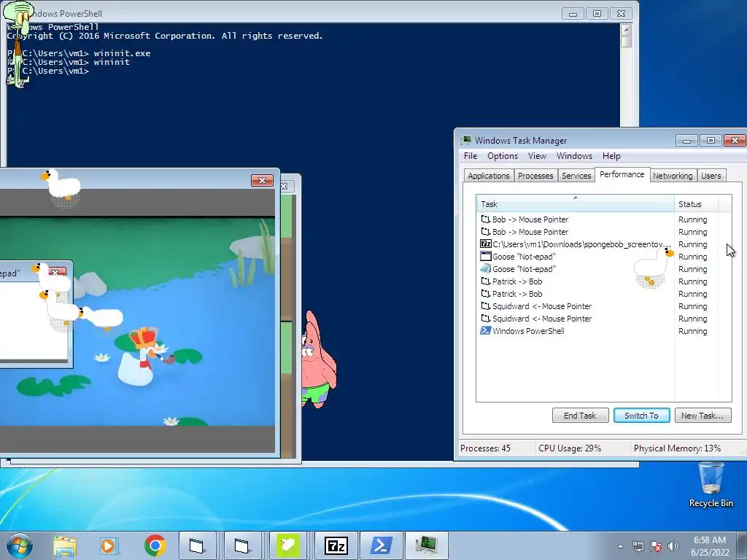747x560 pixels.
Task: Close the Goose Not-epad window
Action: click(56, 272)
